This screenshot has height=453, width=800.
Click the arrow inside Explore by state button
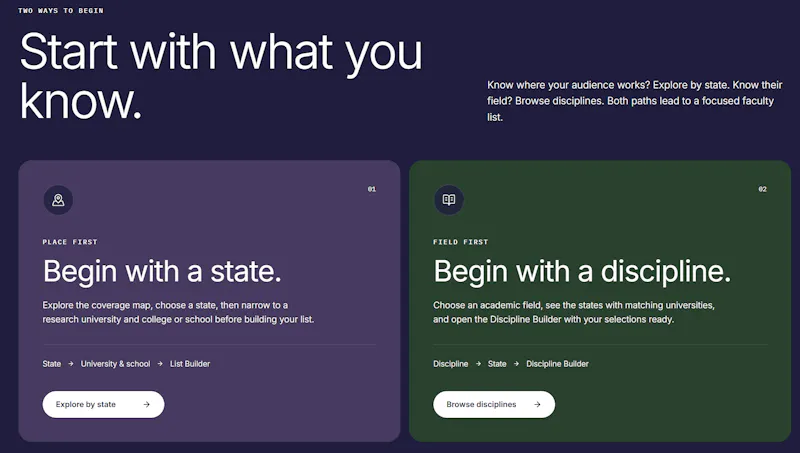pos(146,405)
